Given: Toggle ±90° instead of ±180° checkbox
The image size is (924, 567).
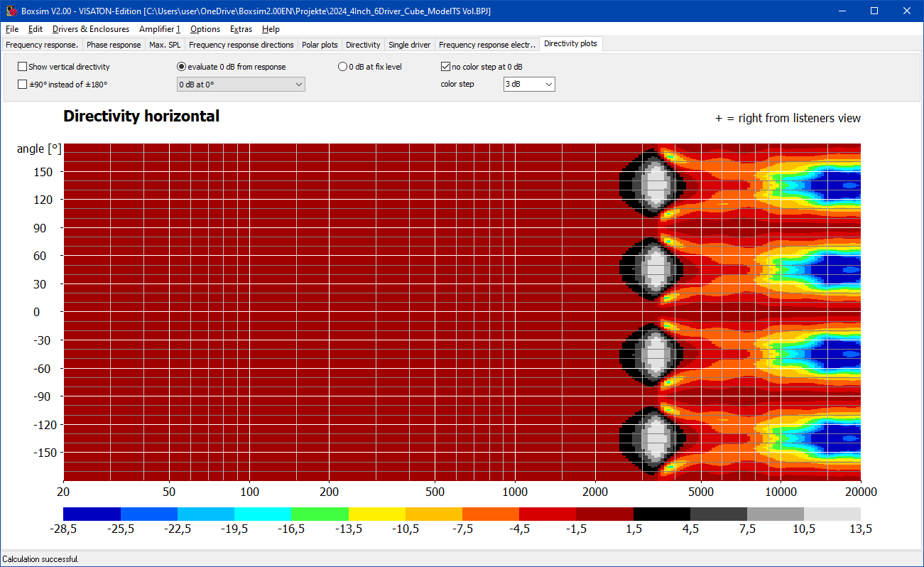Looking at the screenshot, I should point(62,84).
